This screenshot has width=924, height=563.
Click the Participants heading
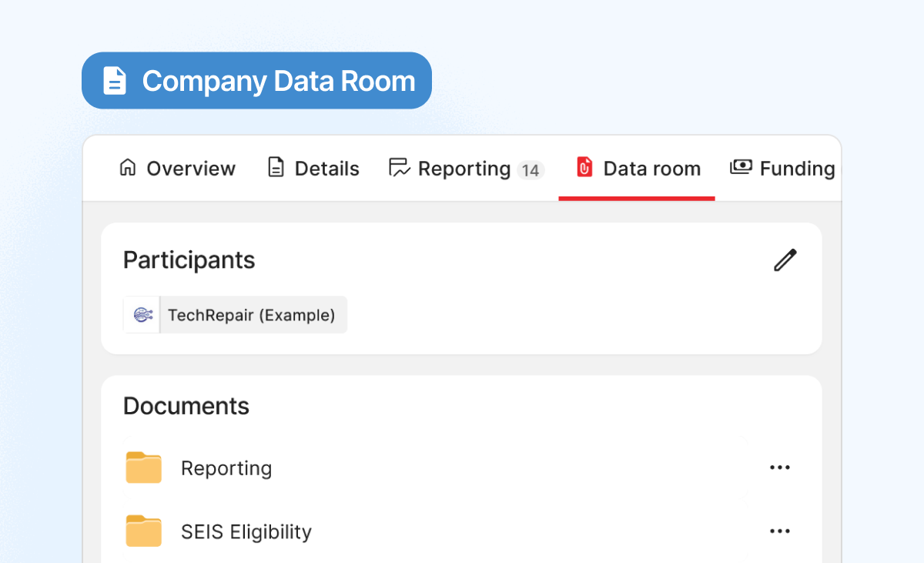click(x=189, y=260)
